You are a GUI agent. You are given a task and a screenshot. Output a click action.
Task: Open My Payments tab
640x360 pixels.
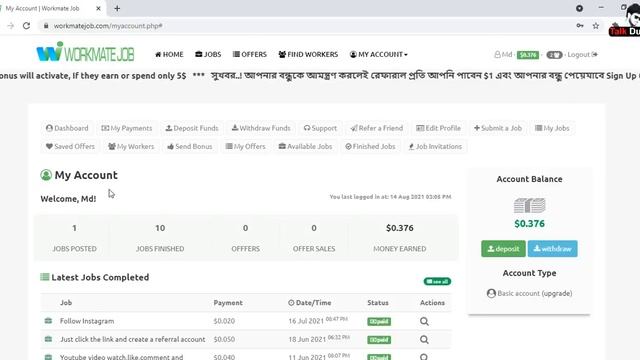[x=127, y=128]
